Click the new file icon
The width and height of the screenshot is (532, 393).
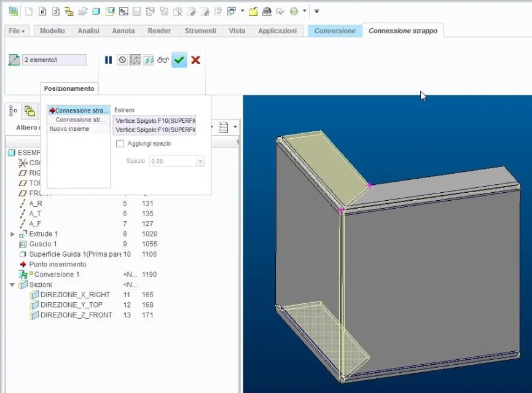pos(29,11)
